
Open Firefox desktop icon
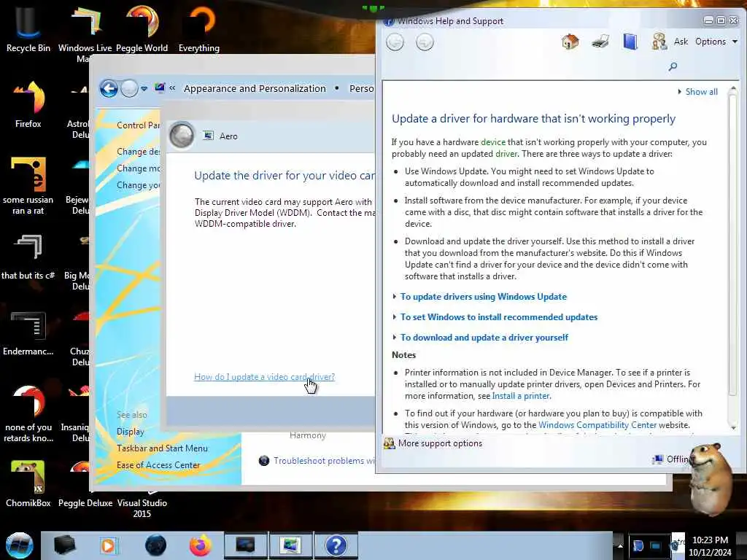28,104
